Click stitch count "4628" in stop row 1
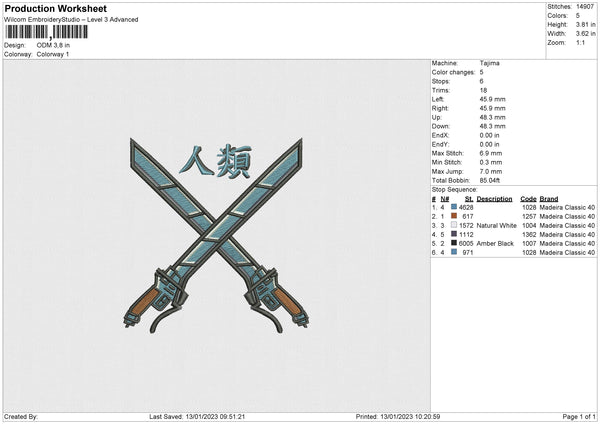This screenshot has width=600, height=424. 466,207
